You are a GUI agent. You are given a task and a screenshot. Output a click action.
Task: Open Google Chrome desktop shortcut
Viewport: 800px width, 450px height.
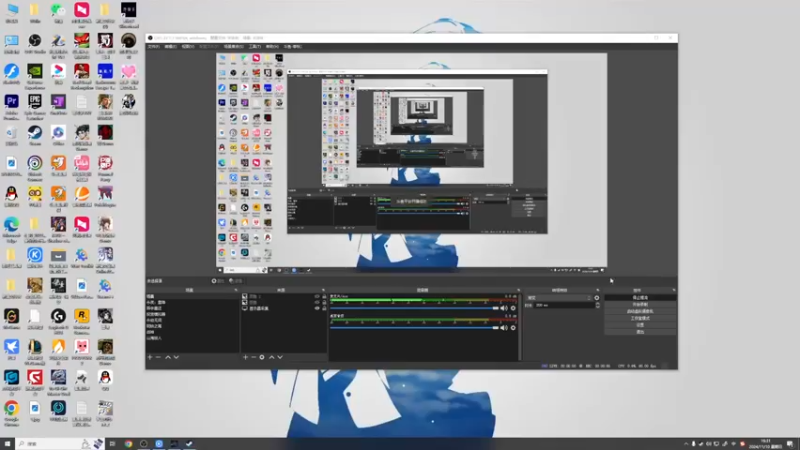11,411
